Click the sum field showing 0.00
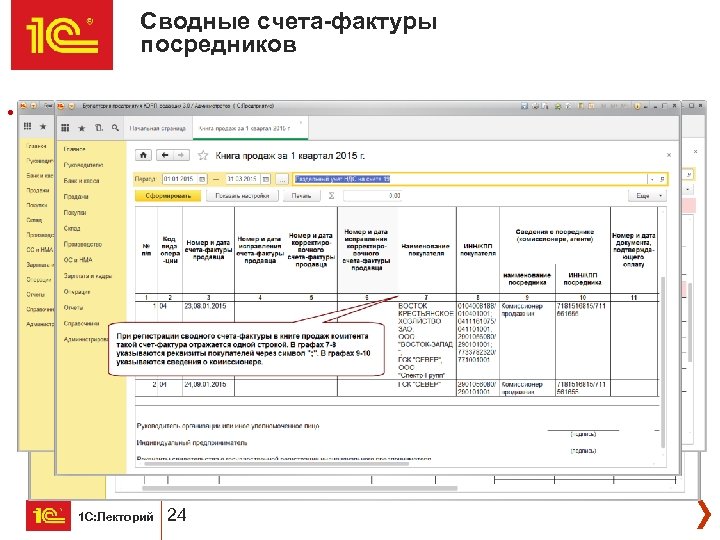This screenshot has width=720, height=540. tap(372, 196)
